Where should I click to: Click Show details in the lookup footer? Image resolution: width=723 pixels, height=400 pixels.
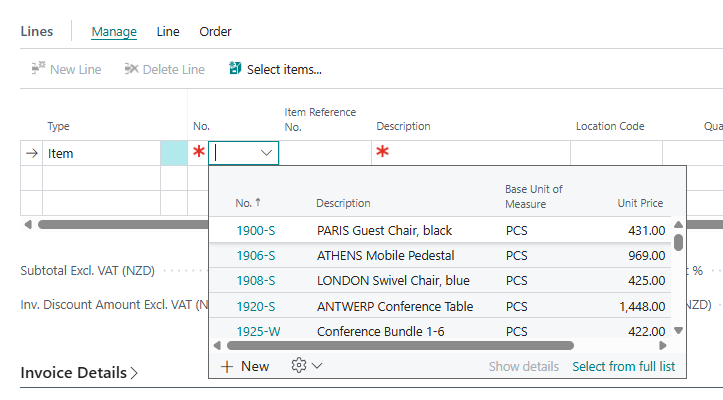[524, 366]
